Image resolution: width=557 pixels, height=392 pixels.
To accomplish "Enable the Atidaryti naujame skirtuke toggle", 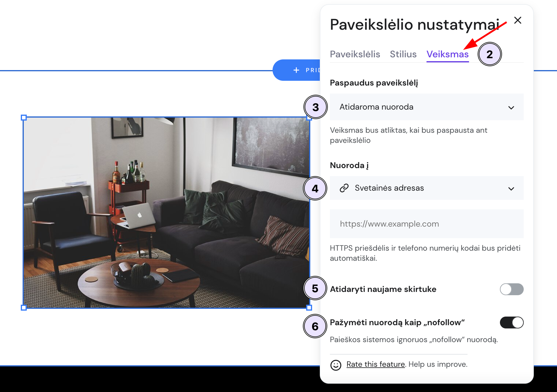I will tap(512, 289).
